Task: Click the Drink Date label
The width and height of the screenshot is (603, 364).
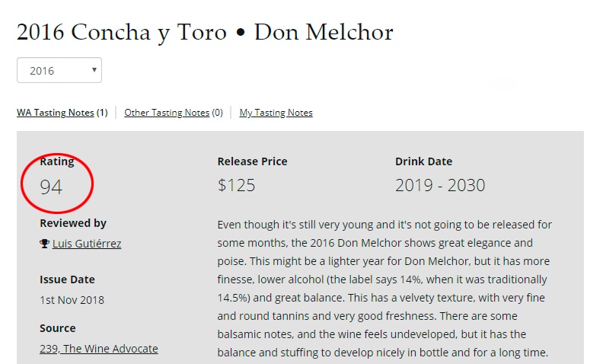Action: [x=423, y=161]
